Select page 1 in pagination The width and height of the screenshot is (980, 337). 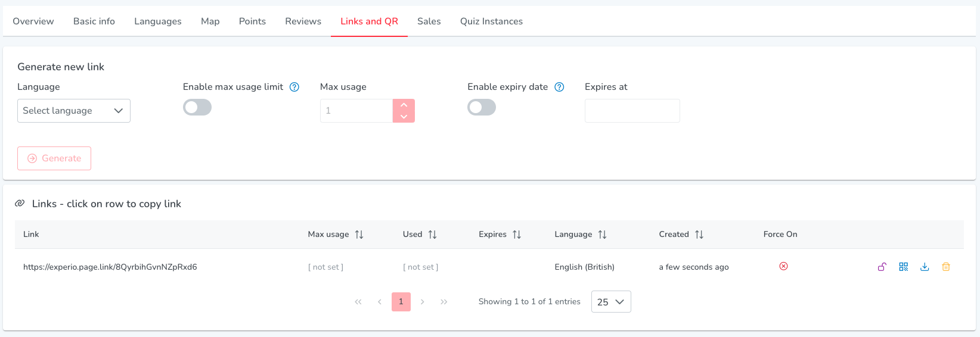point(401,302)
